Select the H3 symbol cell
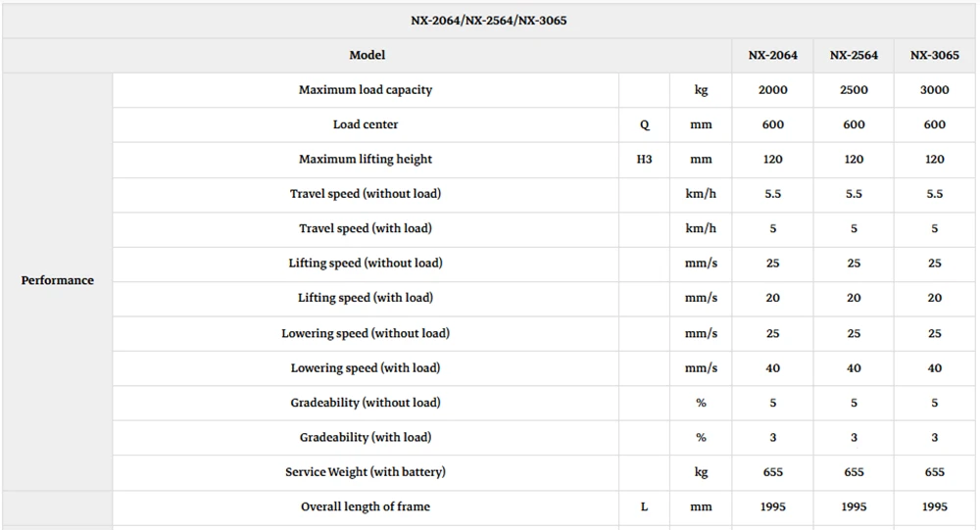The width and height of the screenshot is (980, 530). tap(645, 160)
